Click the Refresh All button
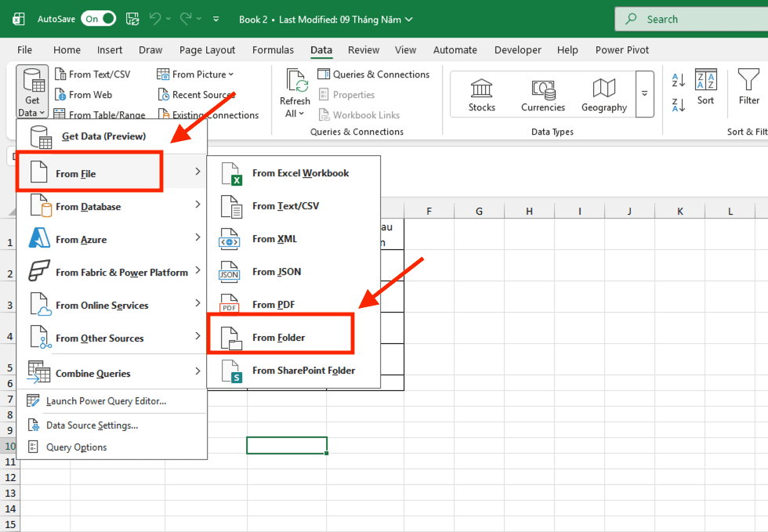Screen dimensions: 768x532 coord(295,93)
